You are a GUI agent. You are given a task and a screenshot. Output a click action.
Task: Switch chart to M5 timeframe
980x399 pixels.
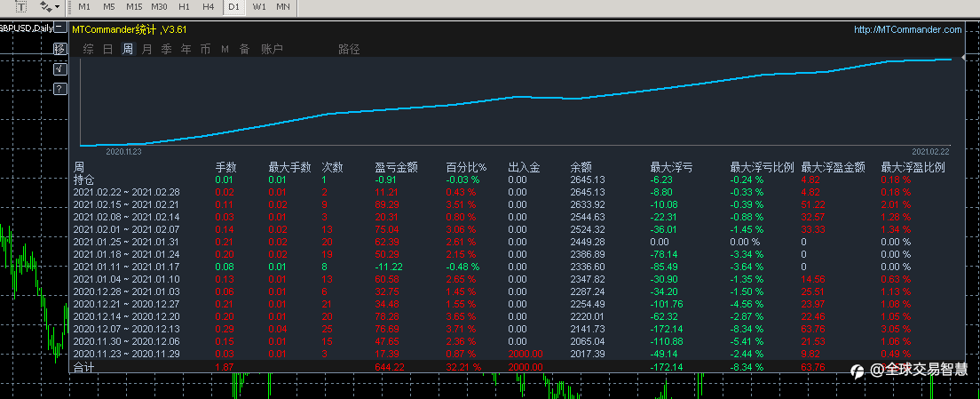pyautogui.click(x=109, y=7)
